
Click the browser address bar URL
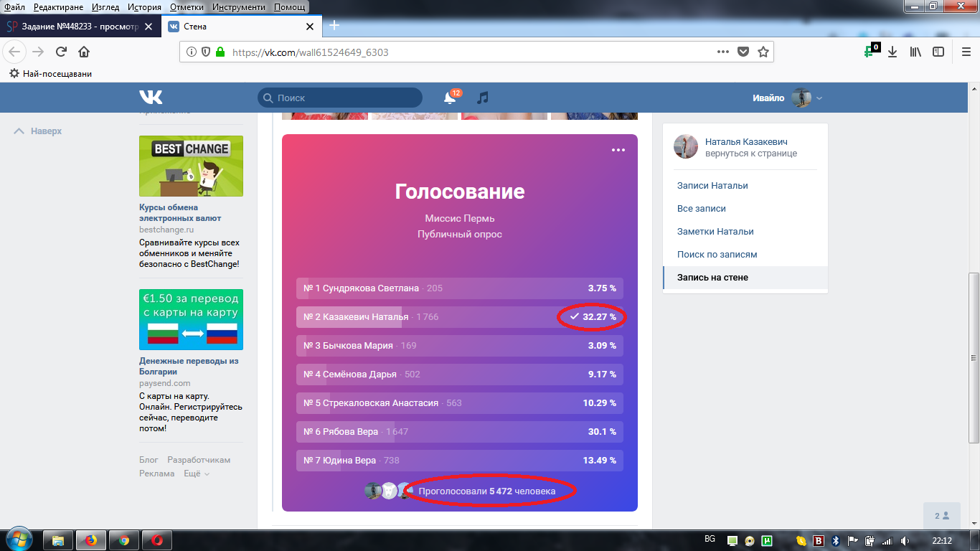coord(311,52)
